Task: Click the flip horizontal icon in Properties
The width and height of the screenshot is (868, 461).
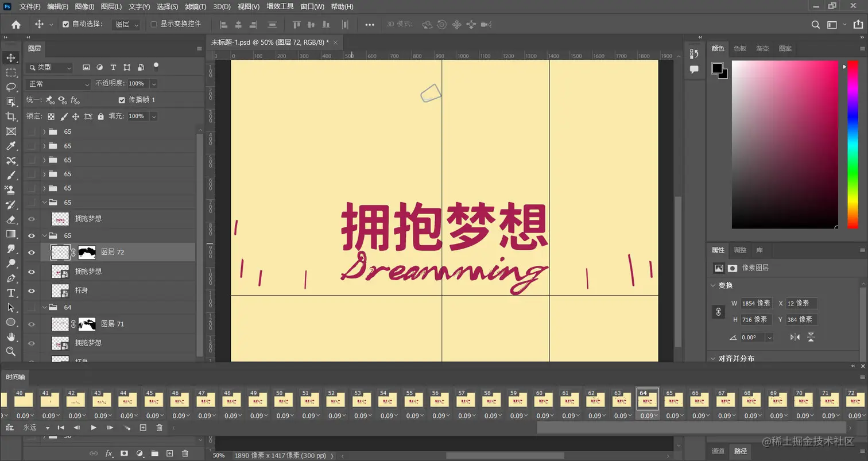Action: pos(795,337)
